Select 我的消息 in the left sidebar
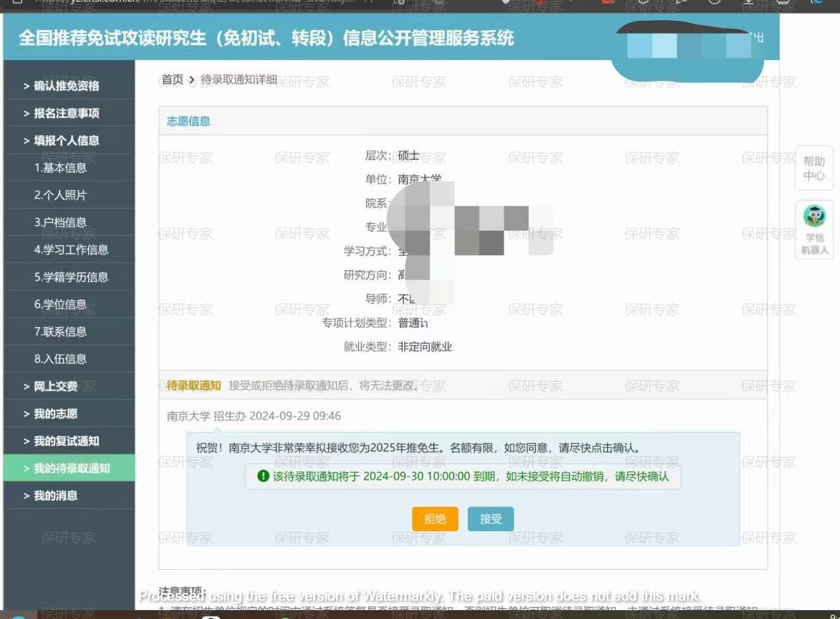This screenshot has width=840, height=619. (54, 496)
